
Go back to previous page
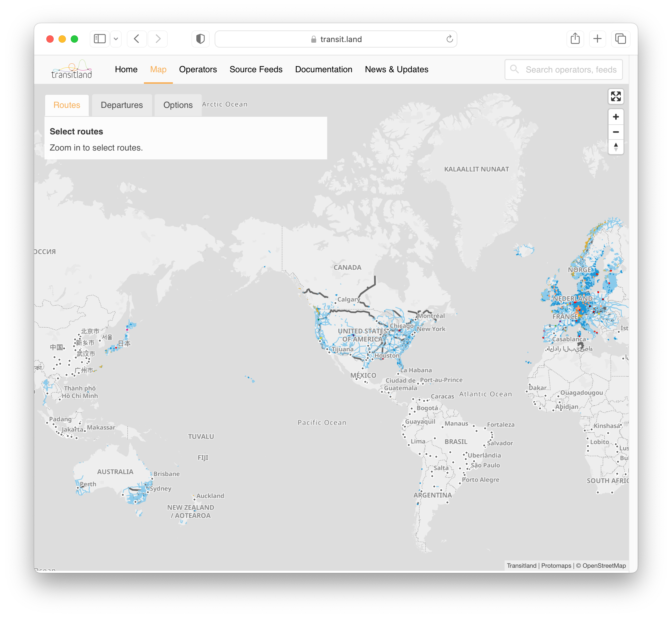tap(137, 39)
